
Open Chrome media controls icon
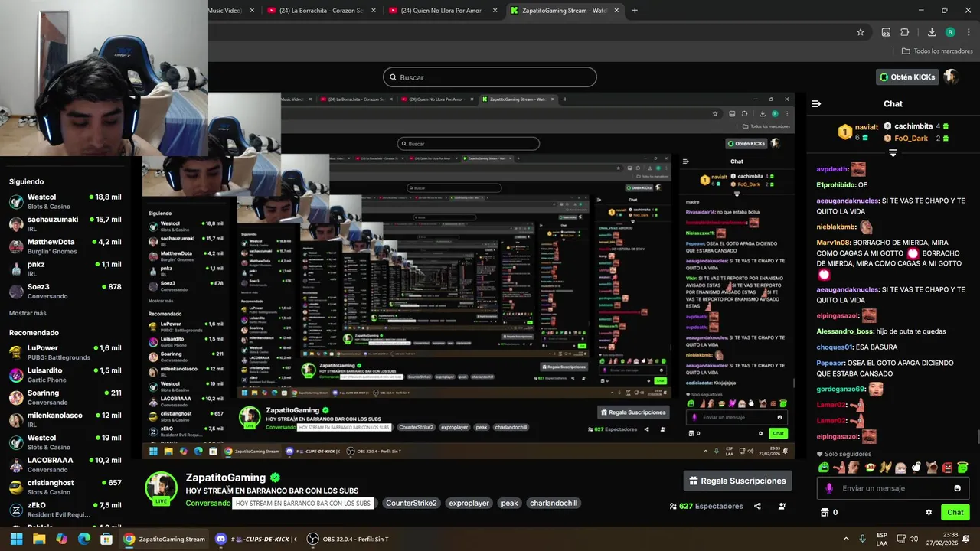tap(886, 32)
